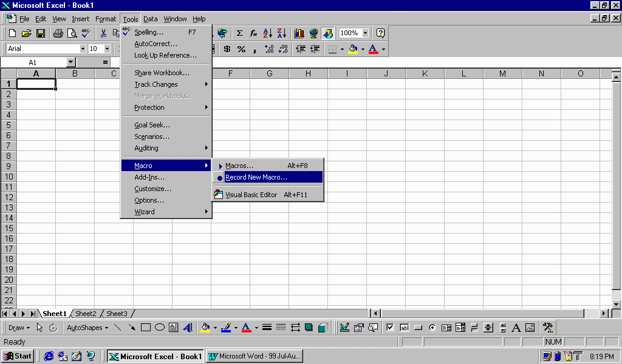Screen dimensions: 622x364
Task: Open the Zoom 100% dropdown arrow
Action: tap(365, 33)
